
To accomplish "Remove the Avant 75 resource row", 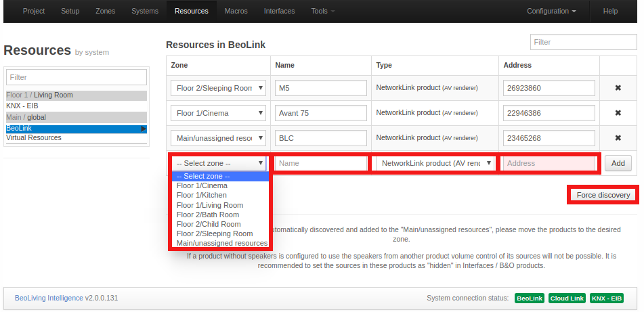I will click(x=618, y=113).
